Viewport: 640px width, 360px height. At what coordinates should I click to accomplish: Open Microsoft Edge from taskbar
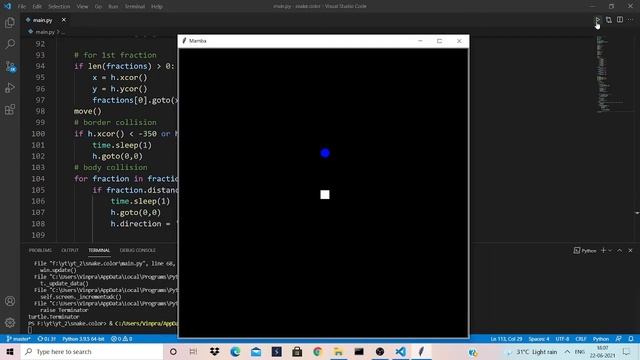click(x=235, y=351)
